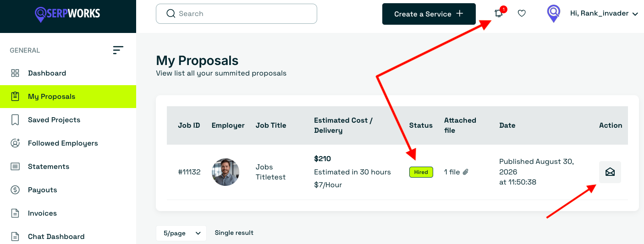
Task: Click the paperclip attached file icon
Action: [x=465, y=172]
